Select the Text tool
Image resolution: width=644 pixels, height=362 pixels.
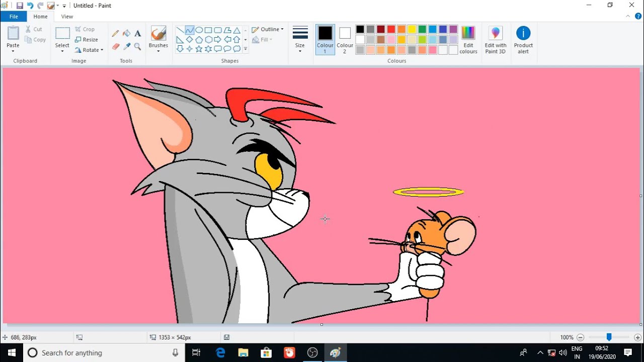tap(137, 34)
